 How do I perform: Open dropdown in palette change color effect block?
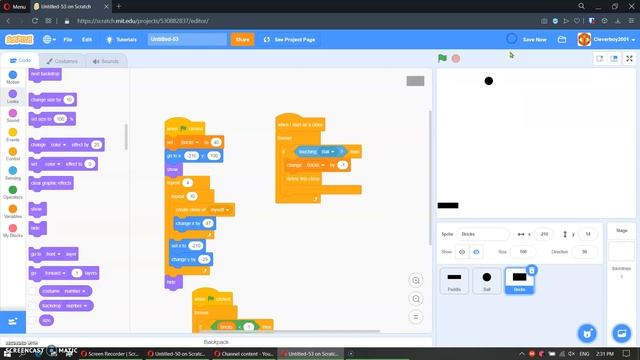coord(58,145)
